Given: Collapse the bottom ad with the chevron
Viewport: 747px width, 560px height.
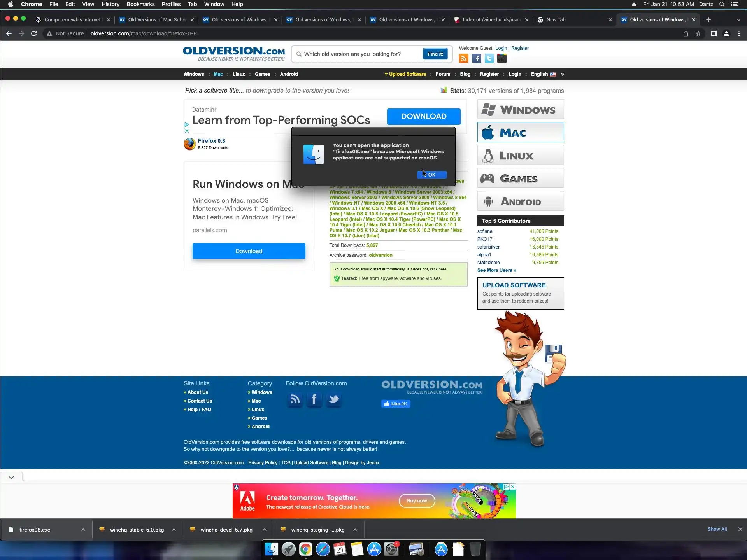Looking at the screenshot, I should click(x=11, y=477).
